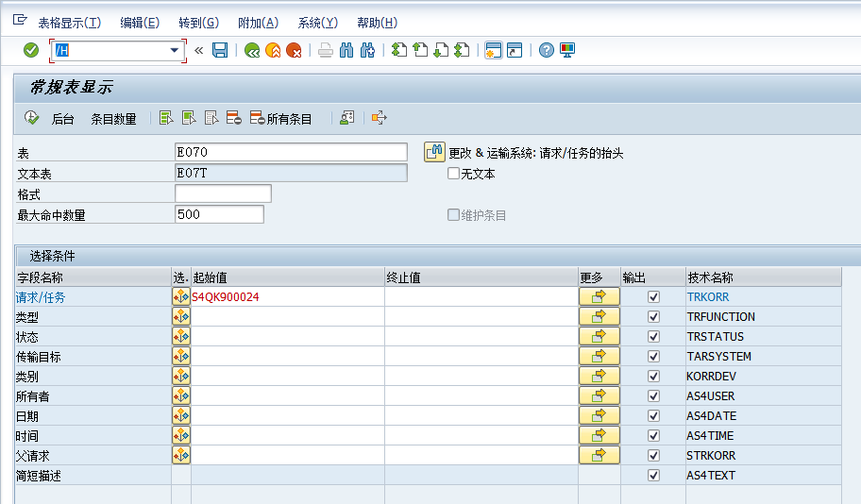Click the SAP menu icon at top left
This screenshot has width=861, height=504.
pos(20,21)
